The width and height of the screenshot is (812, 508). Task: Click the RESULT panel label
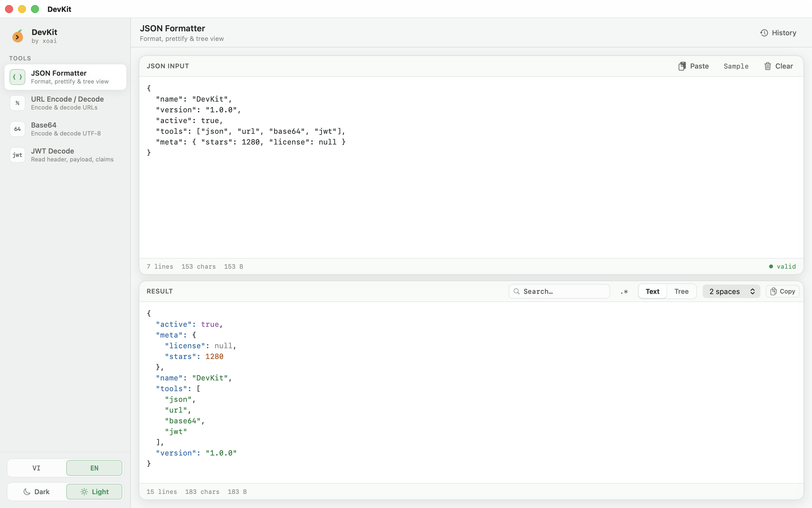click(x=160, y=291)
